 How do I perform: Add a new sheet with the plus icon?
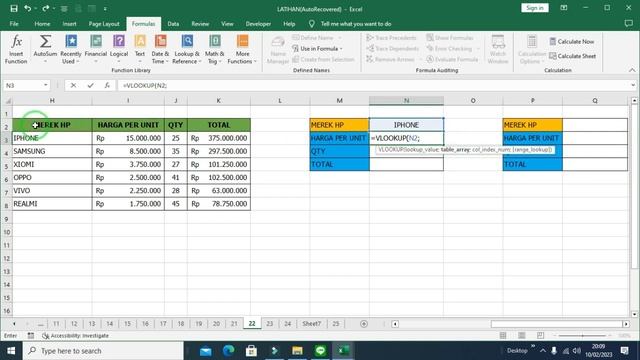(x=364, y=324)
